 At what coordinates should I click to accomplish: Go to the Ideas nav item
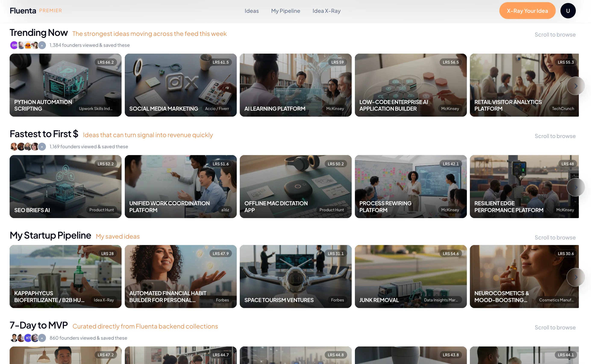tap(251, 11)
